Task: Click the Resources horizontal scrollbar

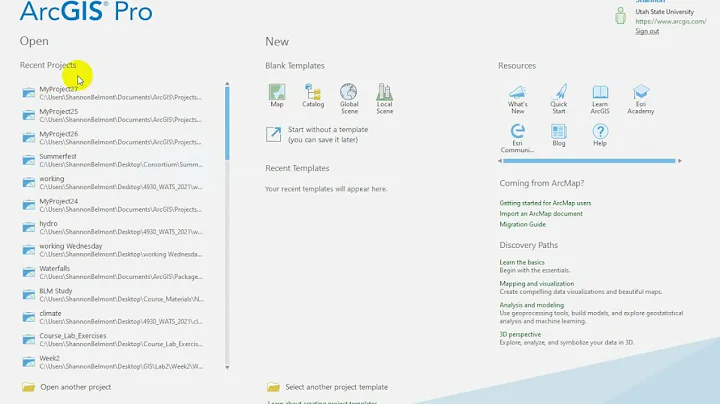Action: click(x=589, y=161)
